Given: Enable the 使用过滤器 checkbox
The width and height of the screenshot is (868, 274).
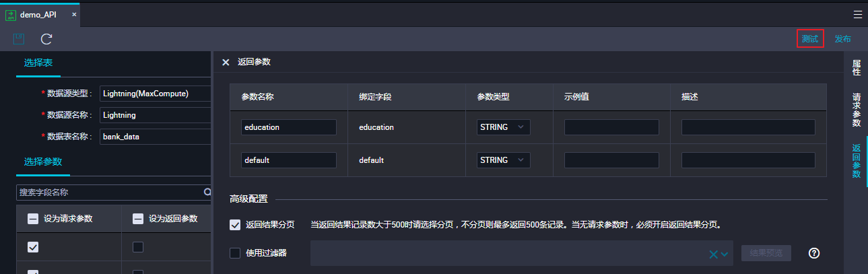Looking at the screenshot, I should (x=235, y=253).
